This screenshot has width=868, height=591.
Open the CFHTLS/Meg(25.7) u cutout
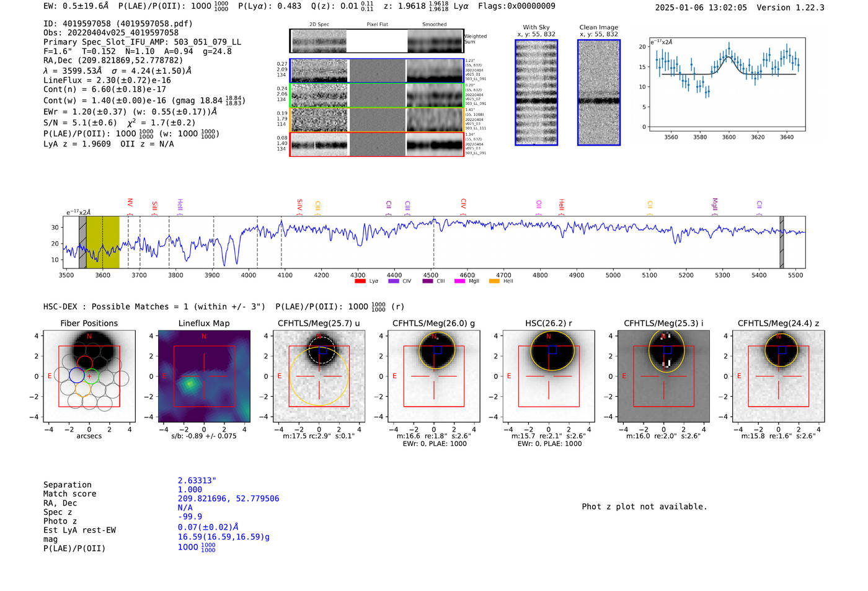[319, 376]
